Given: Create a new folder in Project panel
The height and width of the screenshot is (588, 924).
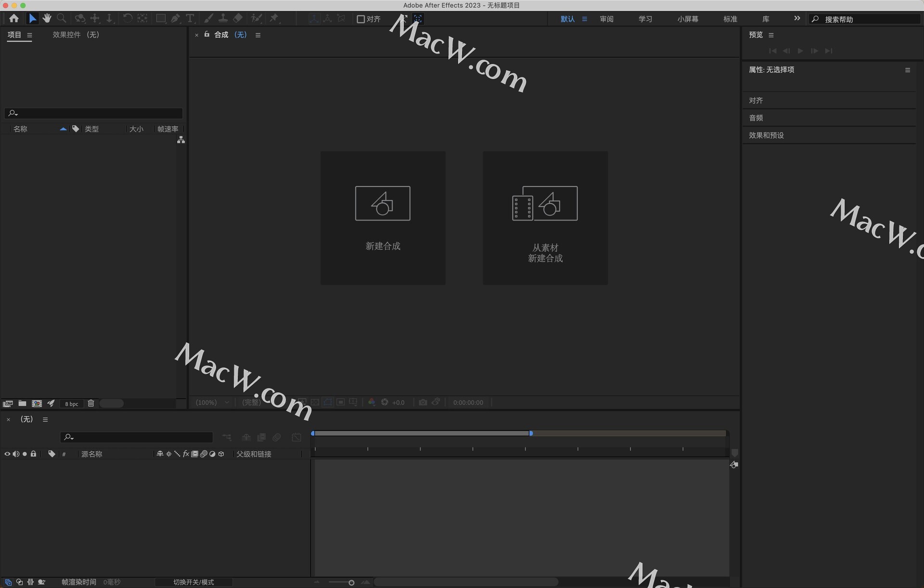Looking at the screenshot, I should pyautogui.click(x=22, y=404).
